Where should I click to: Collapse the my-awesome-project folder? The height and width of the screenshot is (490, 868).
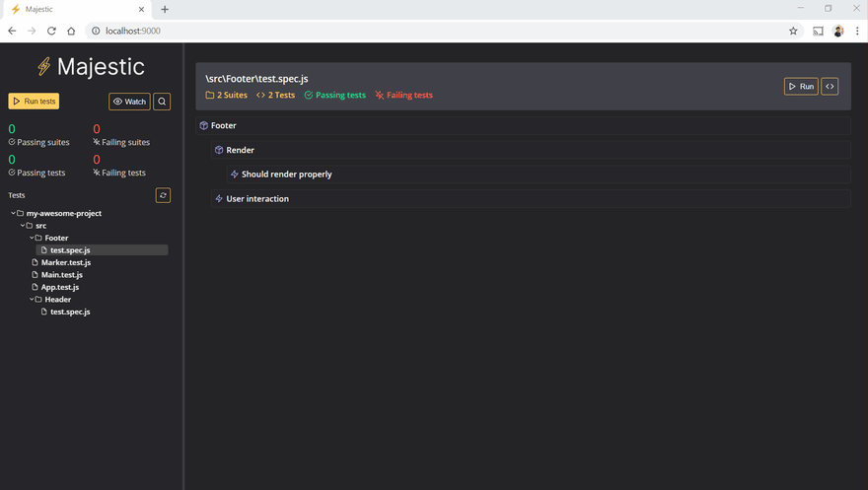click(13, 213)
